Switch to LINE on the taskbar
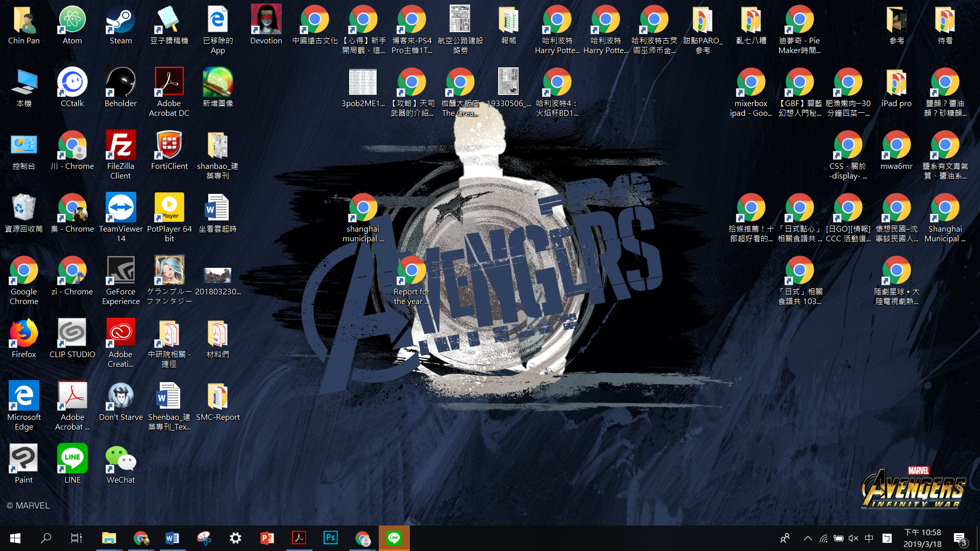 [x=394, y=538]
